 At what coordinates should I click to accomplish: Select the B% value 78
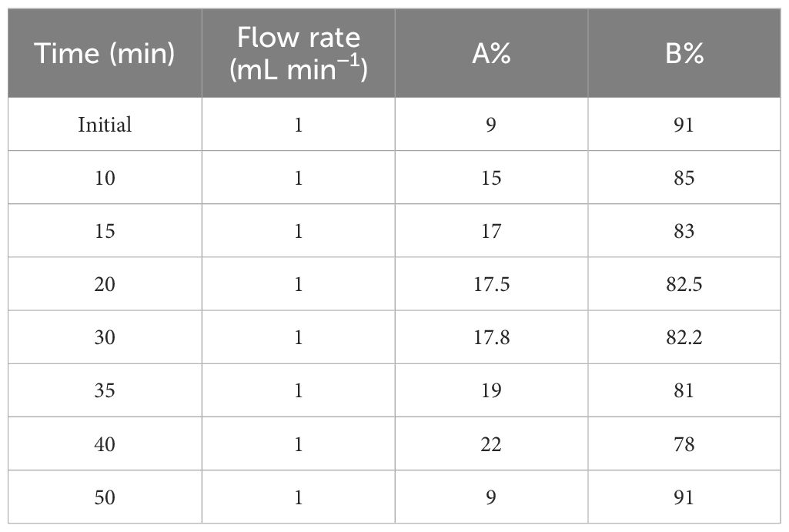[684, 444]
